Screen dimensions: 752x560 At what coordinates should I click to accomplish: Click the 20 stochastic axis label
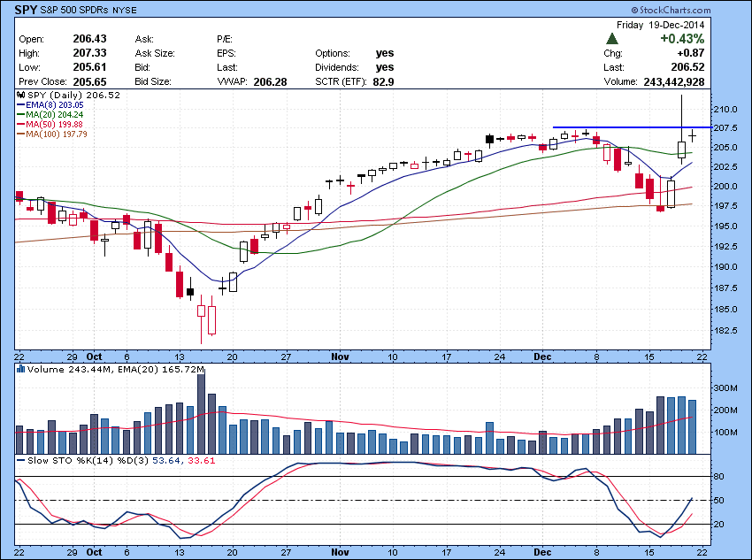[718, 525]
